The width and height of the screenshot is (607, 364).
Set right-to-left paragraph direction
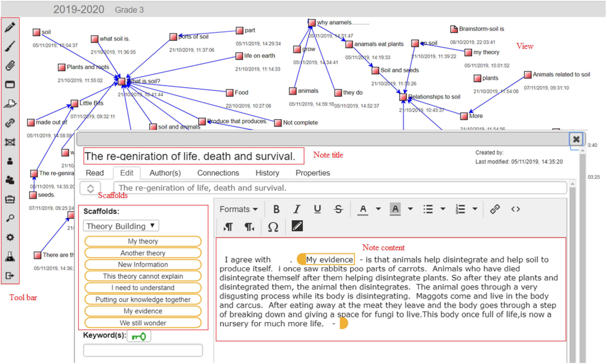249,227
